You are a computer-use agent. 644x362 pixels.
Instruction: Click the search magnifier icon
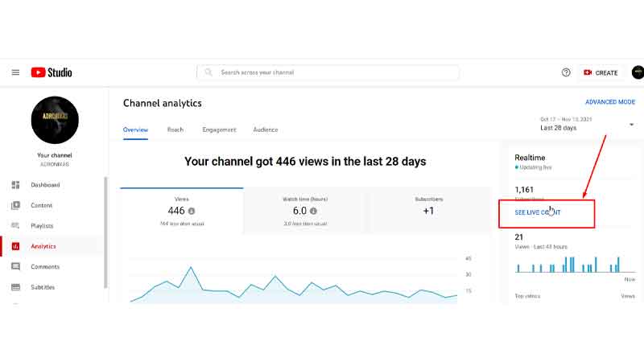point(208,72)
